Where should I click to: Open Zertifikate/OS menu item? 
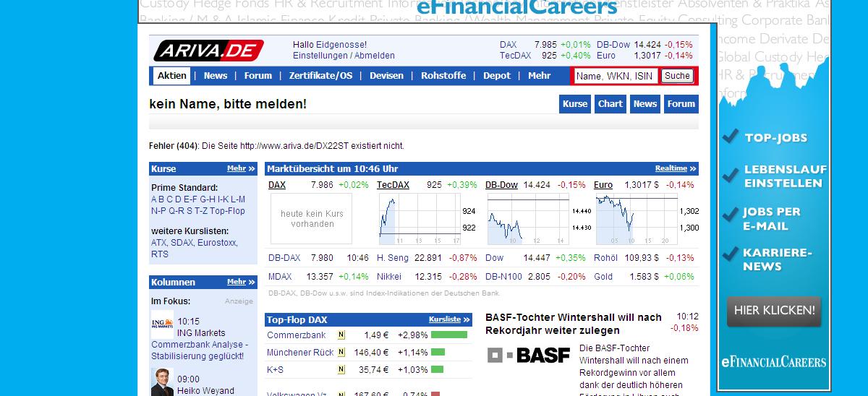(320, 75)
